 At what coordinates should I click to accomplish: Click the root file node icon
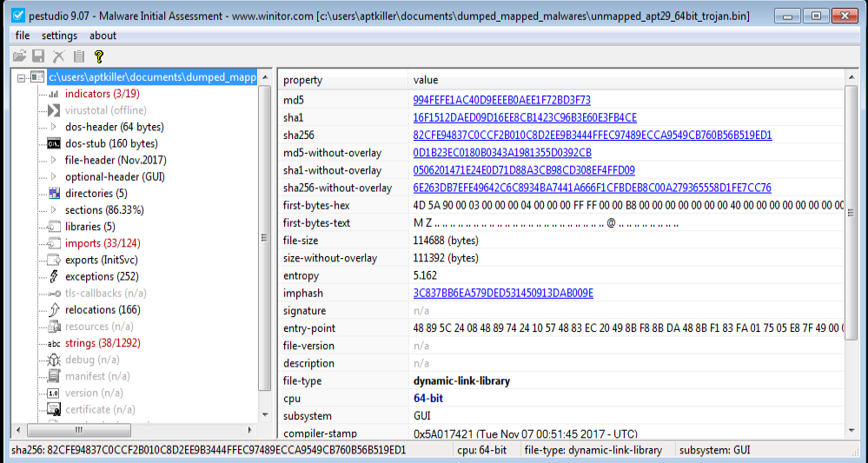tap(37, 77)
